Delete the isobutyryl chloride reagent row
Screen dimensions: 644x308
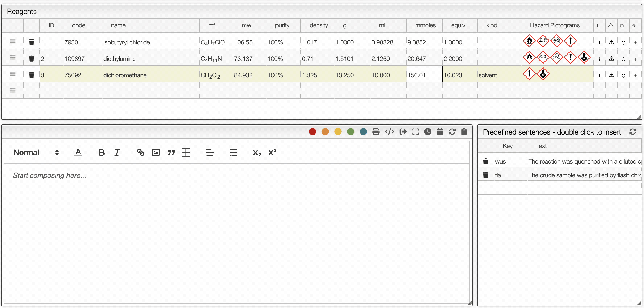tap(31, 42)
